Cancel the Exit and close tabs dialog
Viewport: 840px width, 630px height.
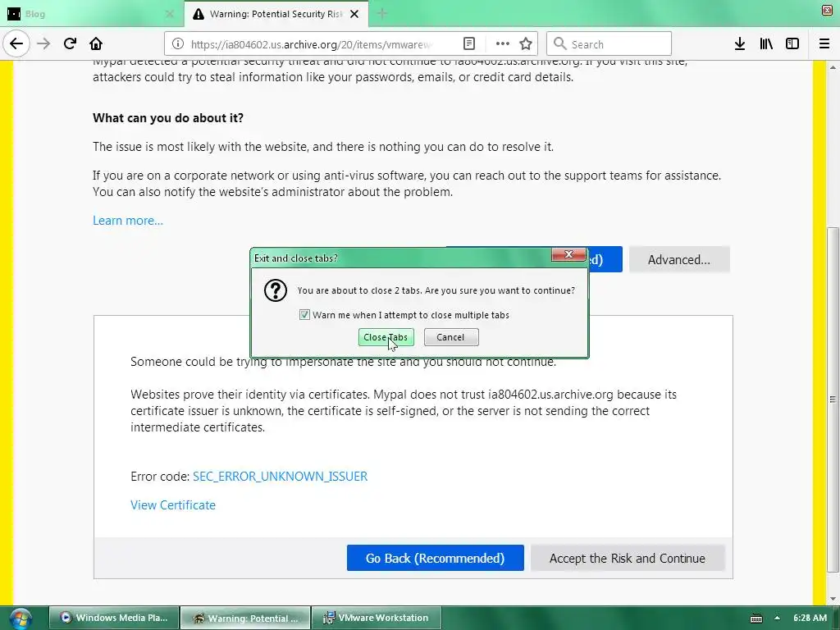451,337
